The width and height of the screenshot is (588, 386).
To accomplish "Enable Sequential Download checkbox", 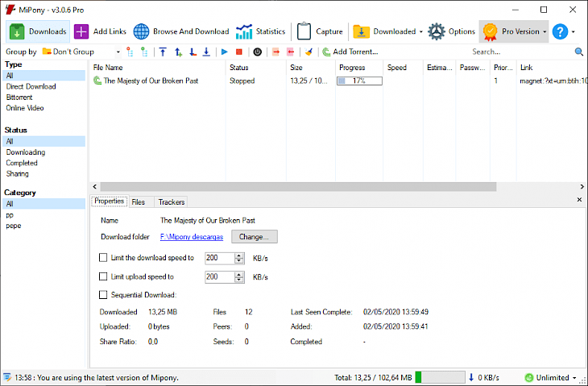I will pyautogui.click(x=103, y=295).
